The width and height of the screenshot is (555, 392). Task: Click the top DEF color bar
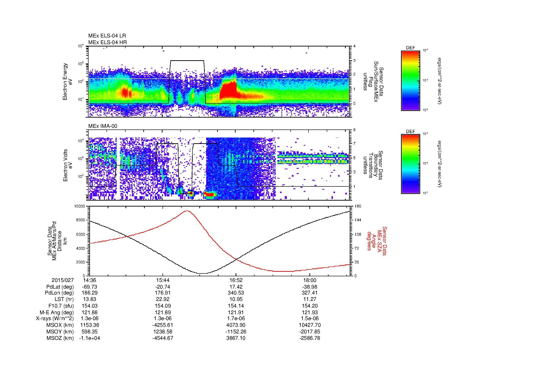click(x=410, y=81)
